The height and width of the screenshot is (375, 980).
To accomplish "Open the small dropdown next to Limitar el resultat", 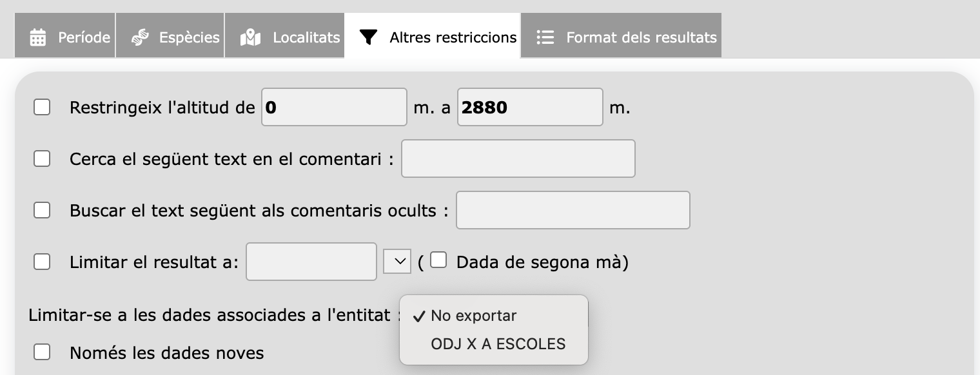I will 397,262.
